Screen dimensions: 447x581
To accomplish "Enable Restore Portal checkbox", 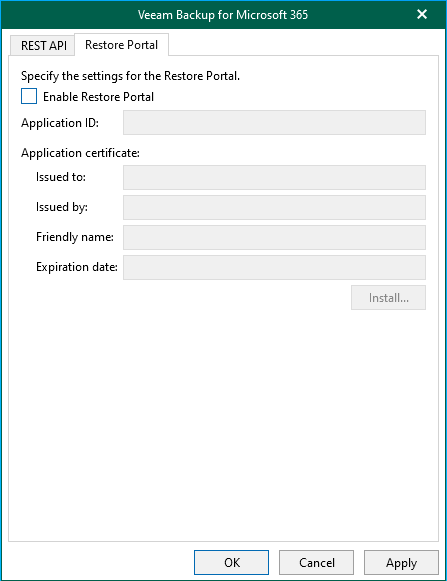I will click(29, 96).
